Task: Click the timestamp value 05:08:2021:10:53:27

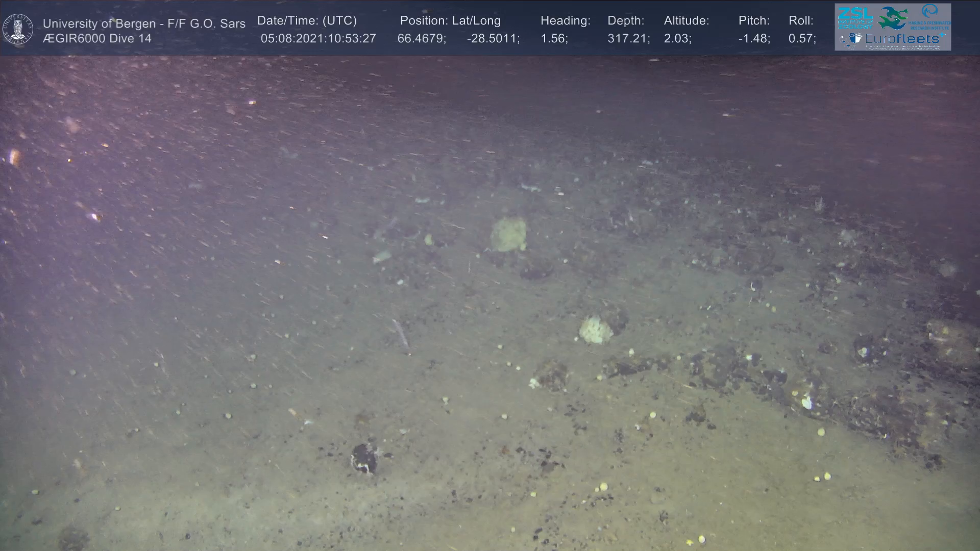Action: [x=318, y=38]
